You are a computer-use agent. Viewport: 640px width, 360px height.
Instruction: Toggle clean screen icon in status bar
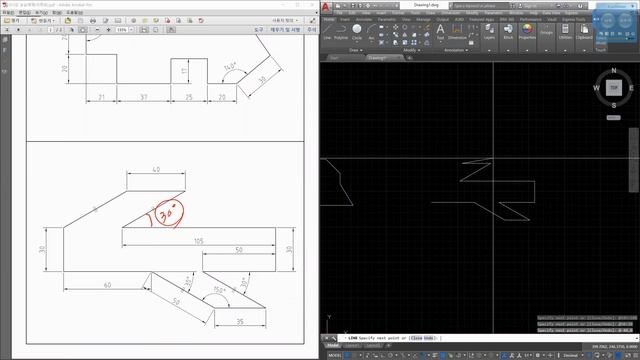point(629,356)
